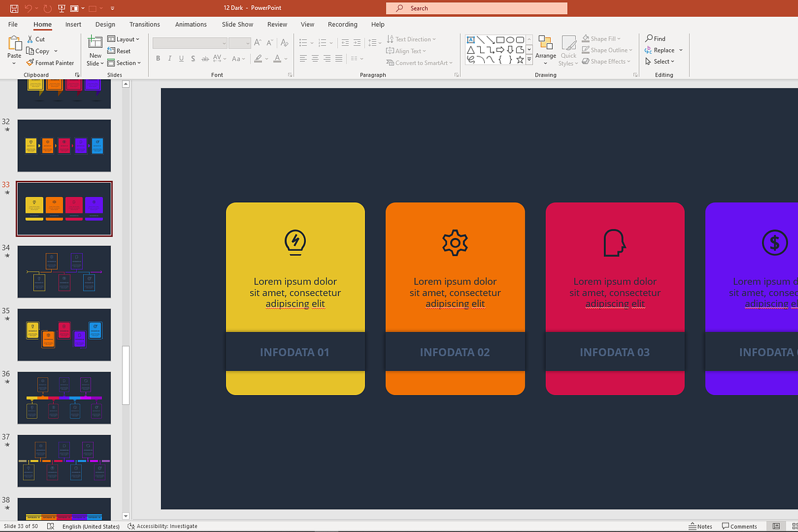Viewport: 798px width, 532px height.
Task: Switch to the Design tab
Action: [105, 25]
